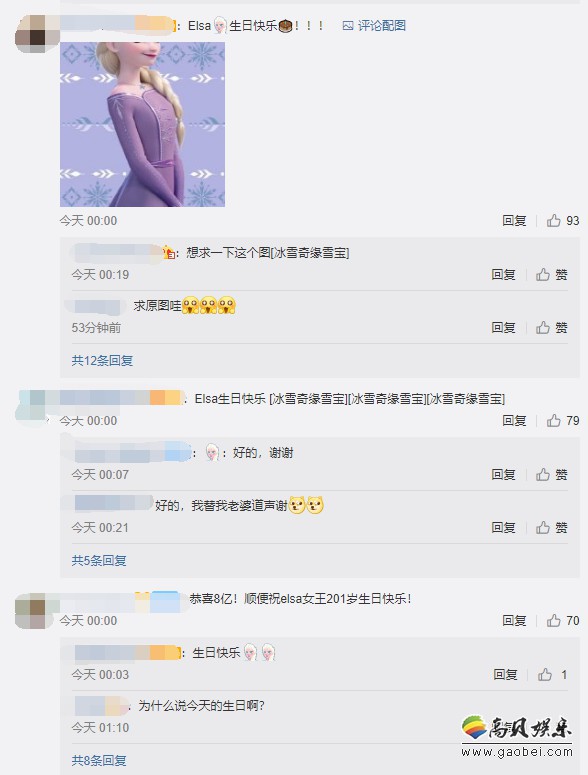Viewport: 588px width, 775px height.
Task: Reply to the 00:19 想求一下这个图 comment
Action: click(504, 274)
